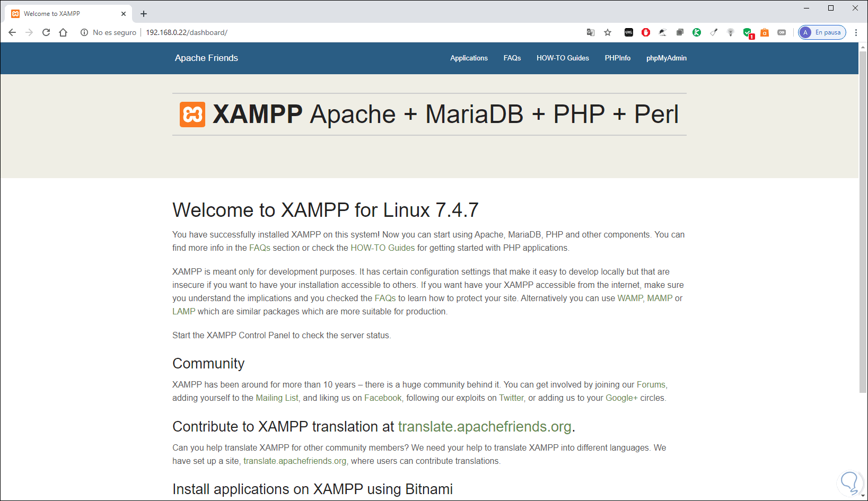Open the gray lightbulb extension

pyautogui.click(x=731, y=32)
